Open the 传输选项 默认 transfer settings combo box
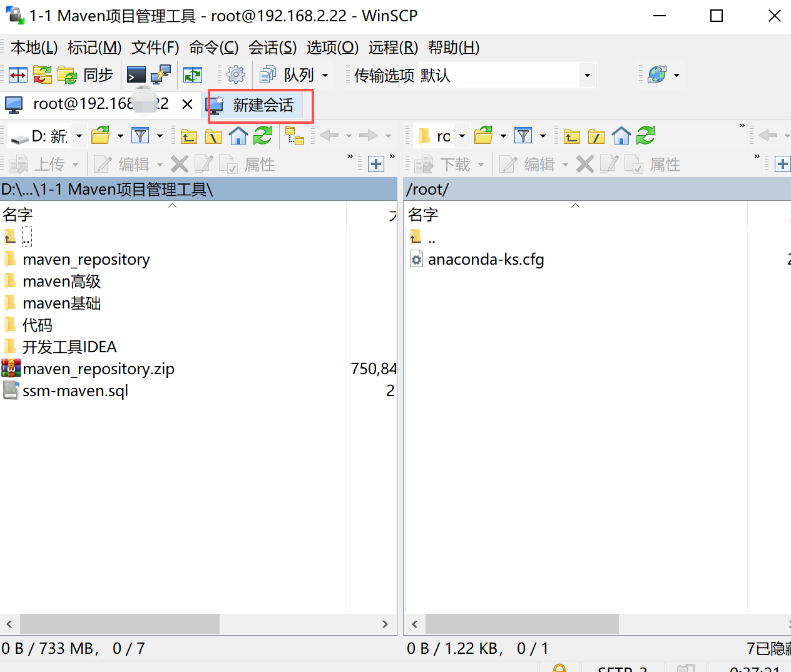791x672 pixels. coord(506,75)
